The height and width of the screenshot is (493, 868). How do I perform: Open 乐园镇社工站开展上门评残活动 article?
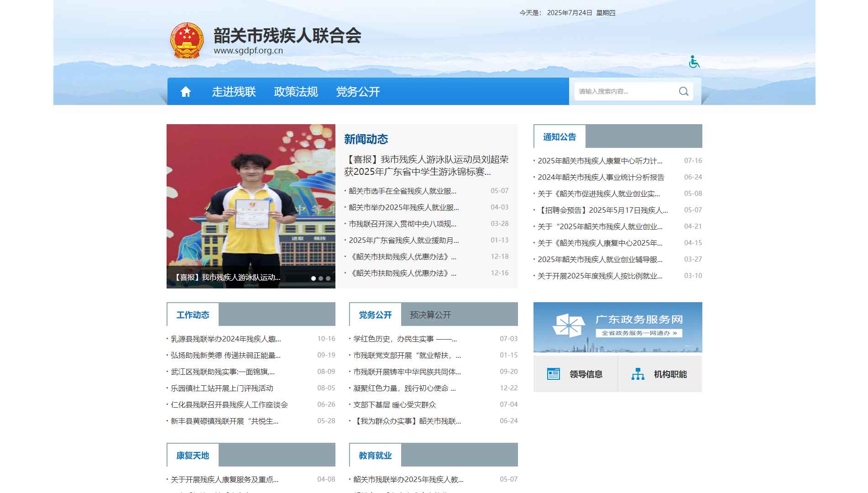pyautogui.click(x=222, y=388)
